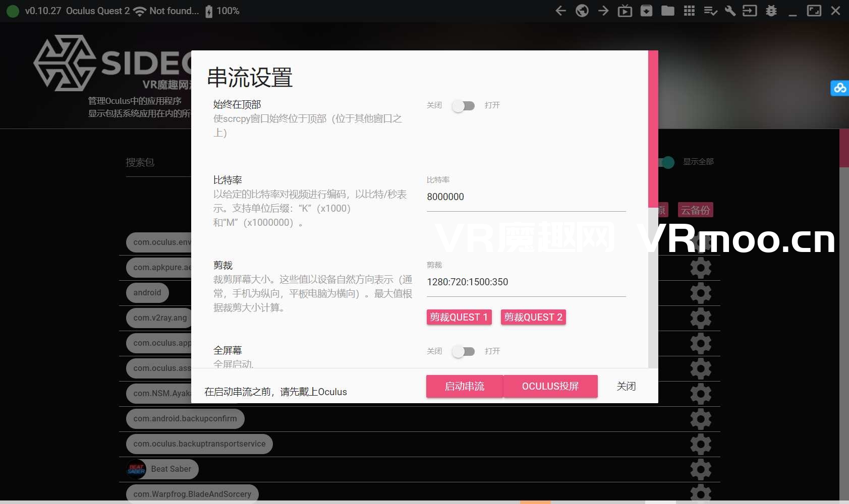Select the com.Warpfrog.BladeAndSorcery package chip
The width and height of the screenshot is (849, 504).
point(192,493)
